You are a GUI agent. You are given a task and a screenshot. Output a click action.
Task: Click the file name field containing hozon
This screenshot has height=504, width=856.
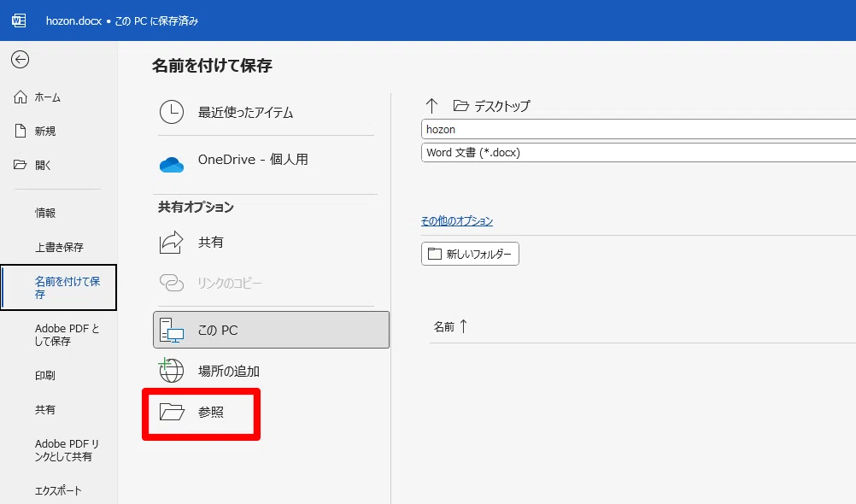tap(639, 129)
